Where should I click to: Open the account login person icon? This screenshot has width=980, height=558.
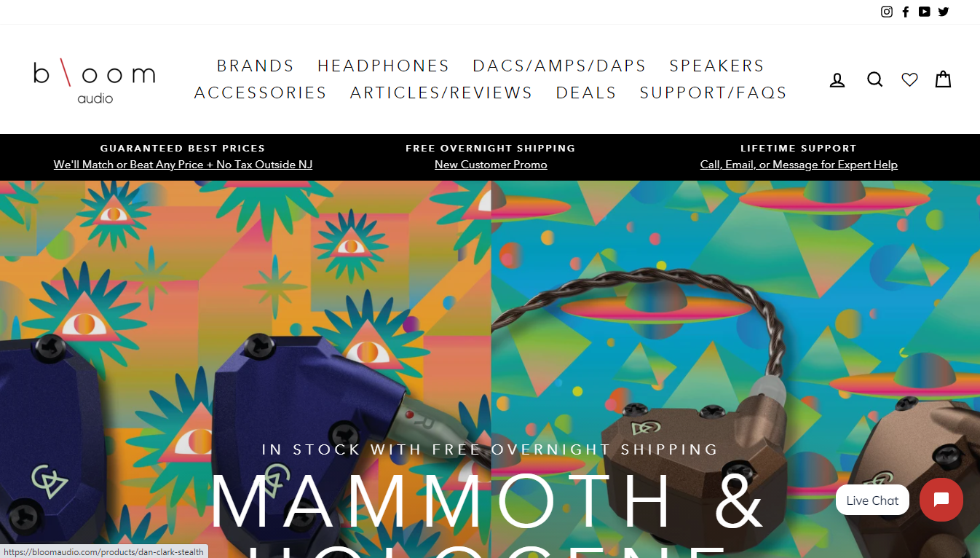(837, 79)
